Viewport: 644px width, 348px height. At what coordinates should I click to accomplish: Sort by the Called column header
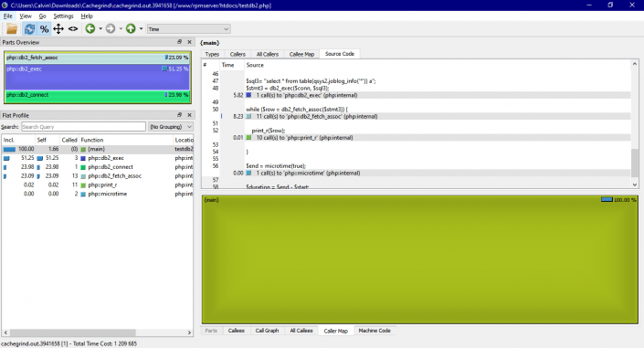(69, 140)
